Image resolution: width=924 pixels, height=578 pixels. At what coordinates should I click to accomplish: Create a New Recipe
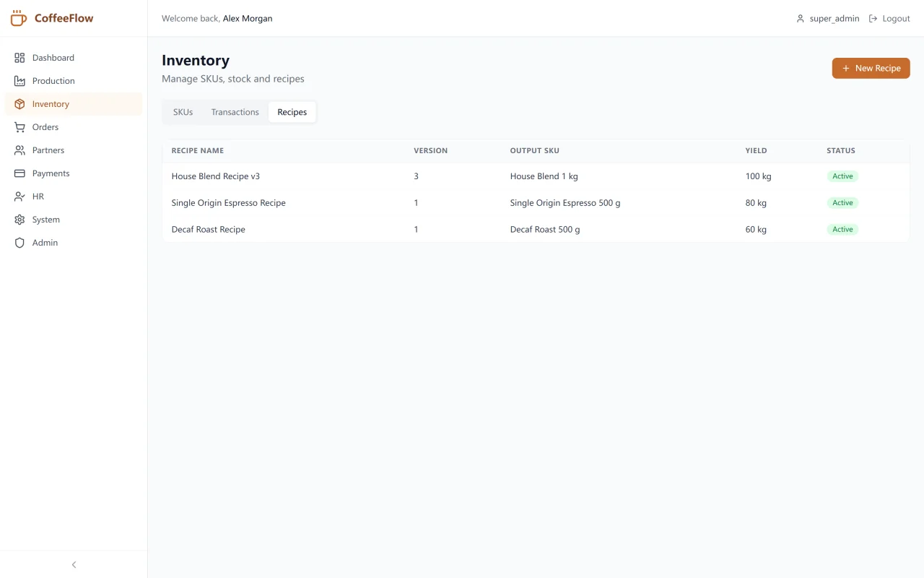(x=871, y=69)
